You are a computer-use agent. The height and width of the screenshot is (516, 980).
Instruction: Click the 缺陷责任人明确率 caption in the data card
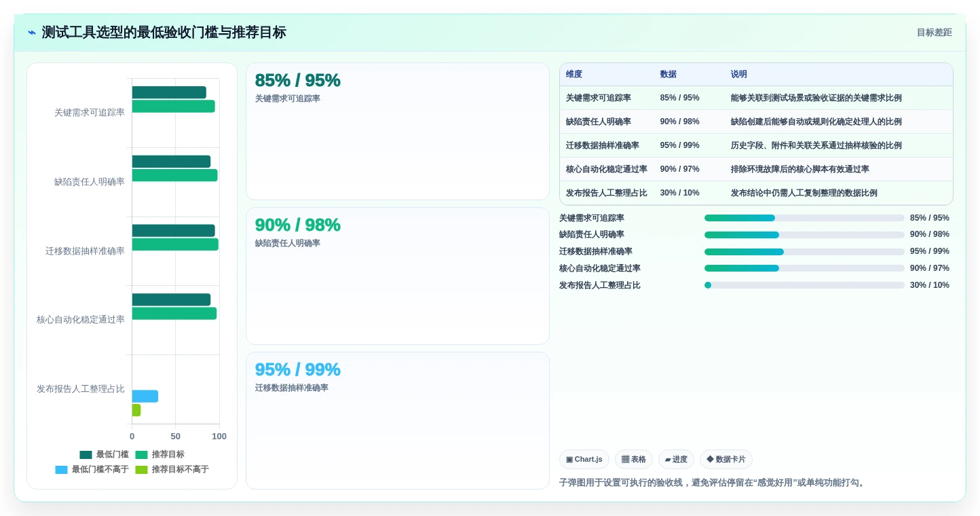coord(288,243)
